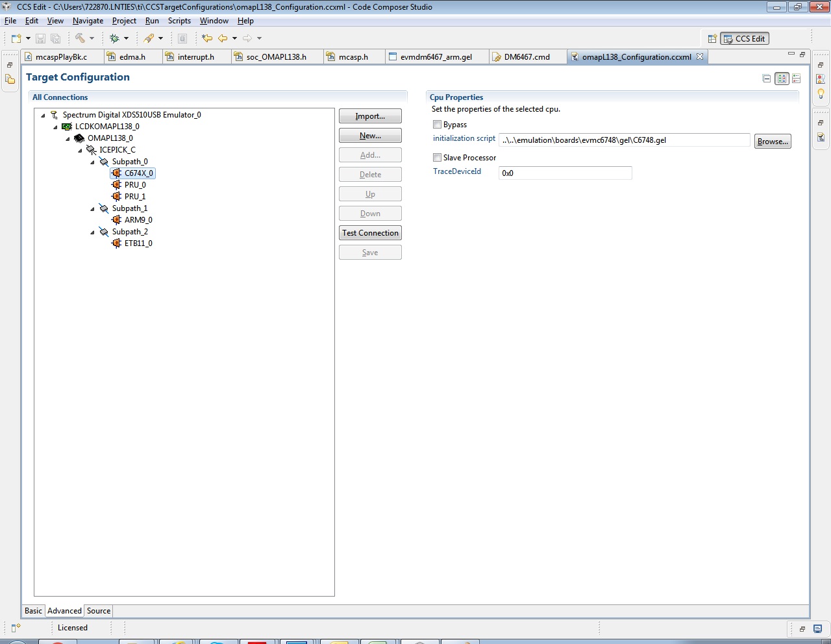Screen dimensions: 831x644
Task: Click the target configurations icon in right sidebar
Action: [821, 137]
